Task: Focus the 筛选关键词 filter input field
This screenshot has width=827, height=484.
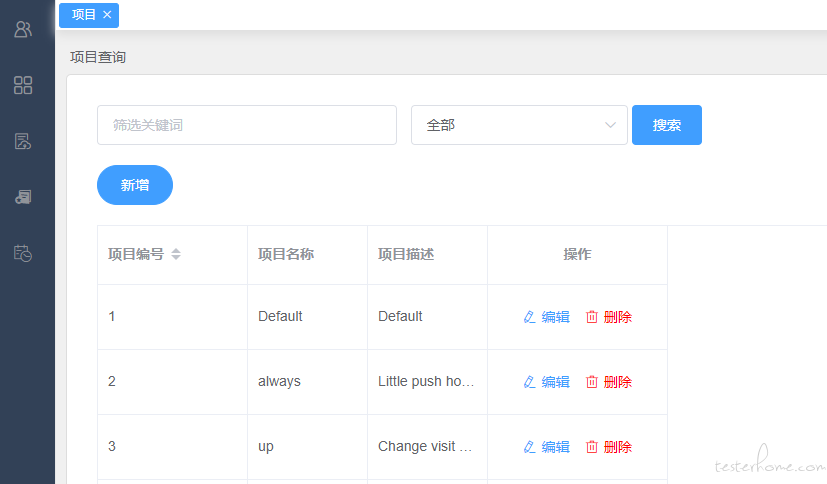Action: pos(246,125)
